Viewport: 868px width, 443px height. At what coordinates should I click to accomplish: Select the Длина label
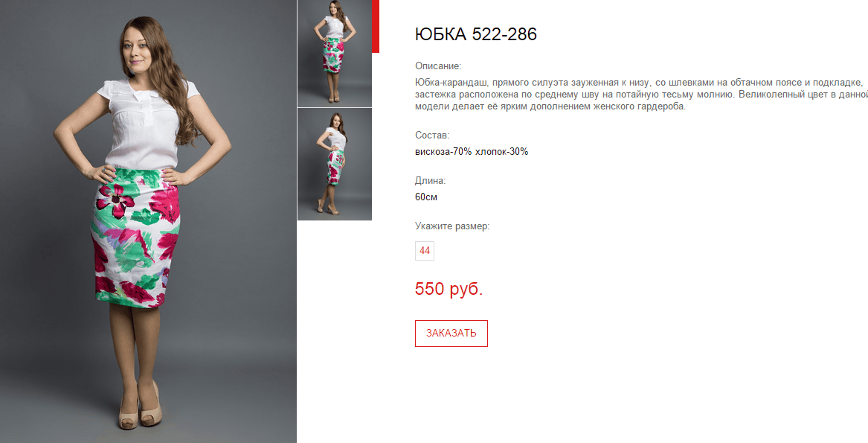(430, 181)
